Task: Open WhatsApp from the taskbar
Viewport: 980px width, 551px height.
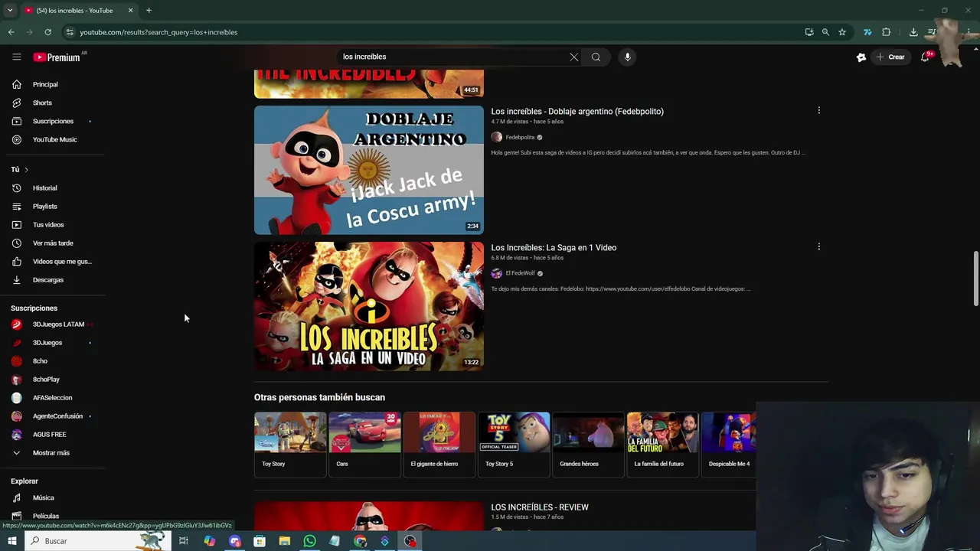Action: 309,541
